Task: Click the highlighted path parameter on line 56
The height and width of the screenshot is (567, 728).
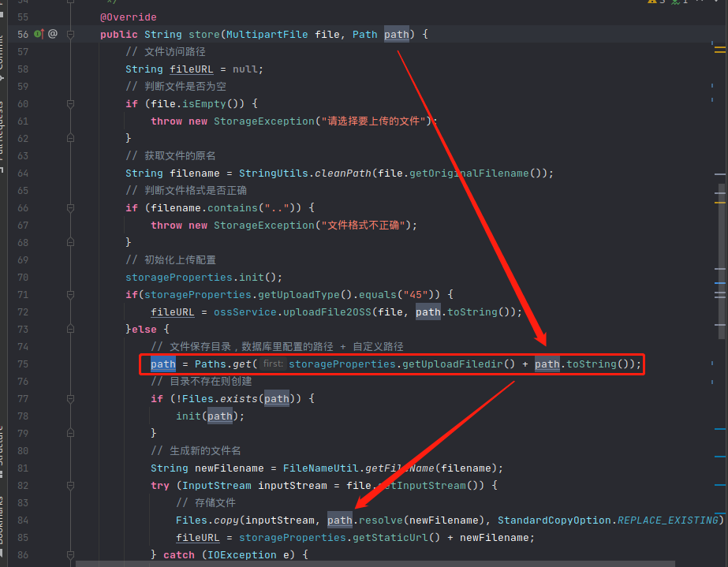Action: click(x=397, y=35)
